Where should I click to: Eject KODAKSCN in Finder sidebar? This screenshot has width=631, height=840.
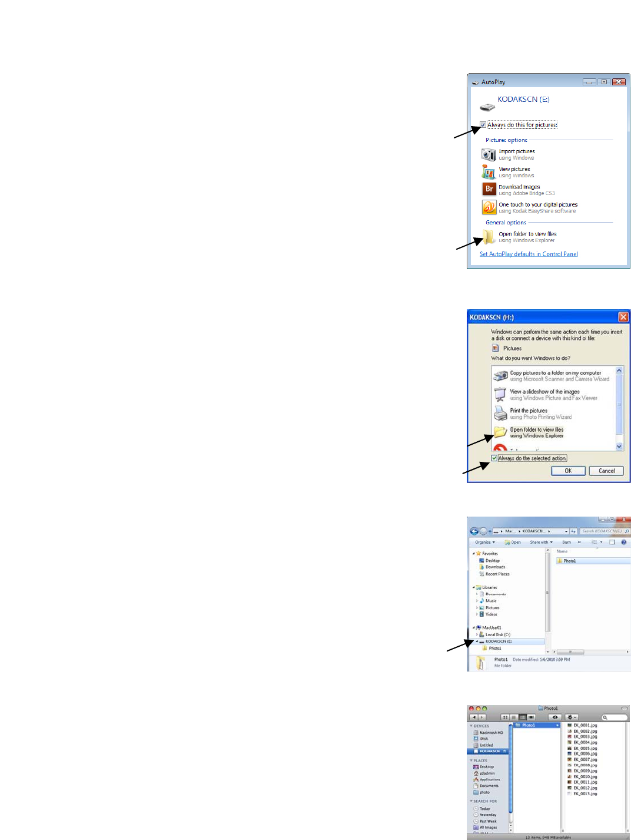tap(504, 751)
